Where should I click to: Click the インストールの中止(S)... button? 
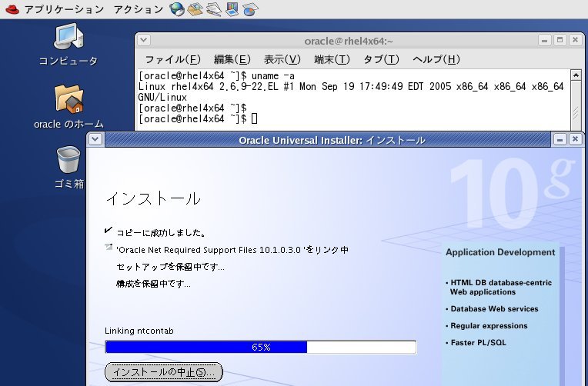[163, 372]
